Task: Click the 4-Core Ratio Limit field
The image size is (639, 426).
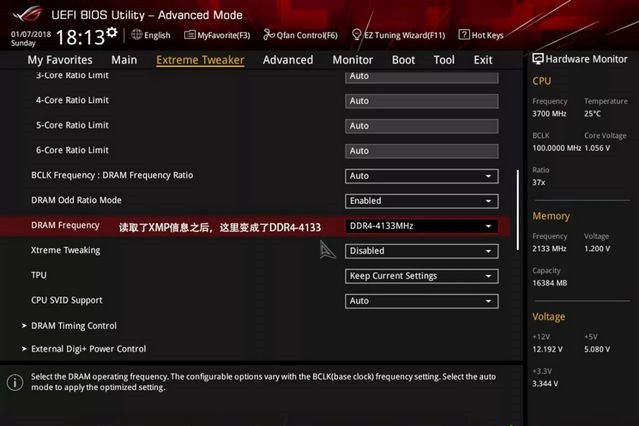Action: (421, 101)
